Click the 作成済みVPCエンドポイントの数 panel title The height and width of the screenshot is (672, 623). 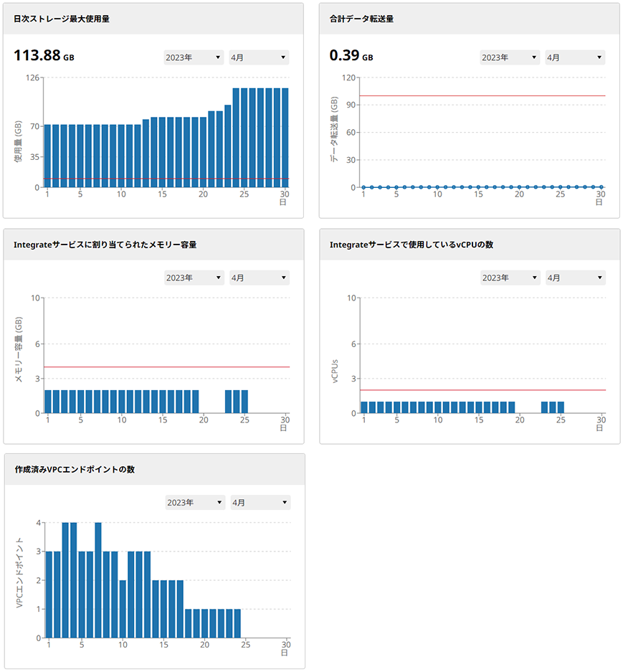point(75,470)
